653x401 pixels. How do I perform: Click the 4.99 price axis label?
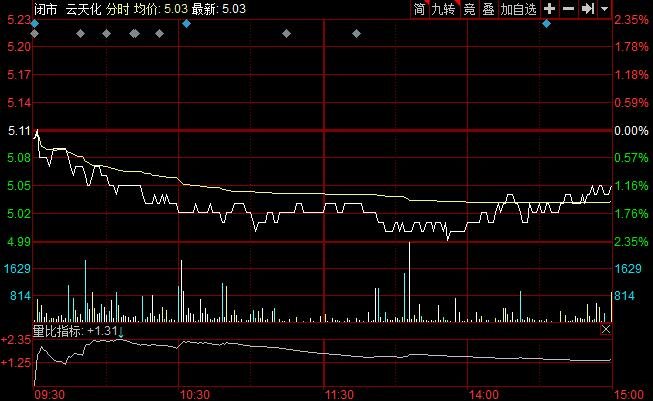(x=19, y=242)
